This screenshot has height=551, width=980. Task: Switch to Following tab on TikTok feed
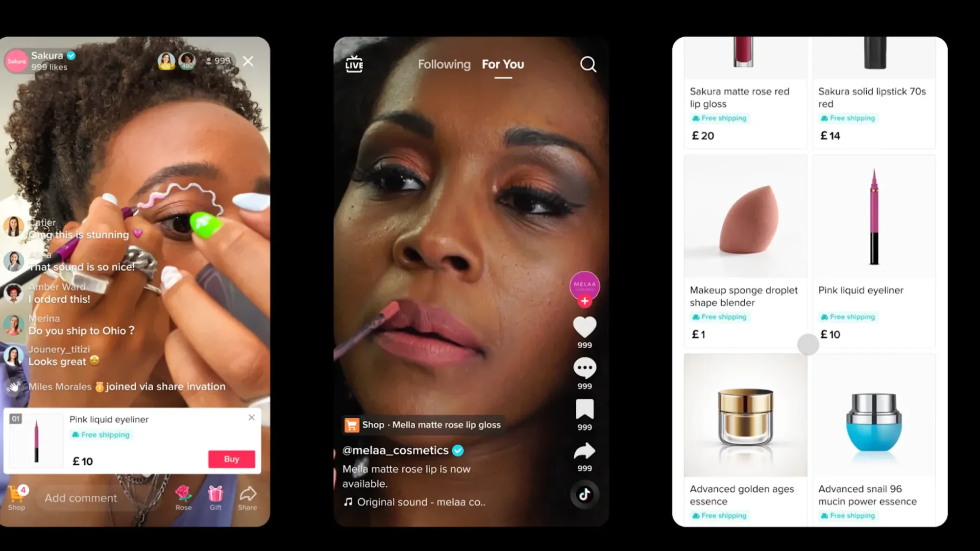tap(444, 64)
